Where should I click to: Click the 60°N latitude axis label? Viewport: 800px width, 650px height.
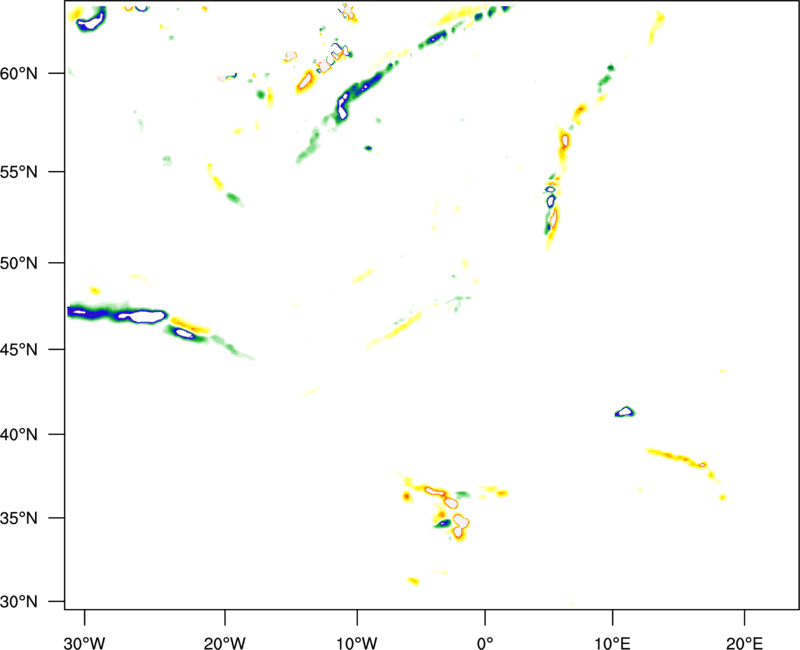point(19,74)
